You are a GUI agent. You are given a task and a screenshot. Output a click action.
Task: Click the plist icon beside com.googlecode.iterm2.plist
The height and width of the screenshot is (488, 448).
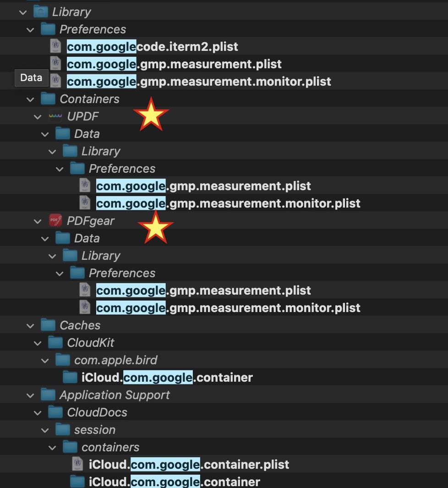pyautogui.click(x=55, y=46)
